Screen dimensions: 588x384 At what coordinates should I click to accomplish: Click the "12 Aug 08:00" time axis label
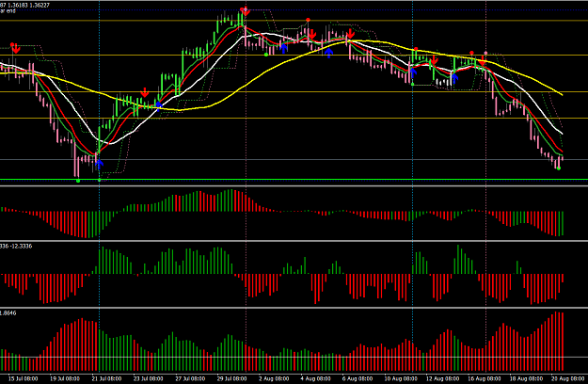click(x=442, y=378)
